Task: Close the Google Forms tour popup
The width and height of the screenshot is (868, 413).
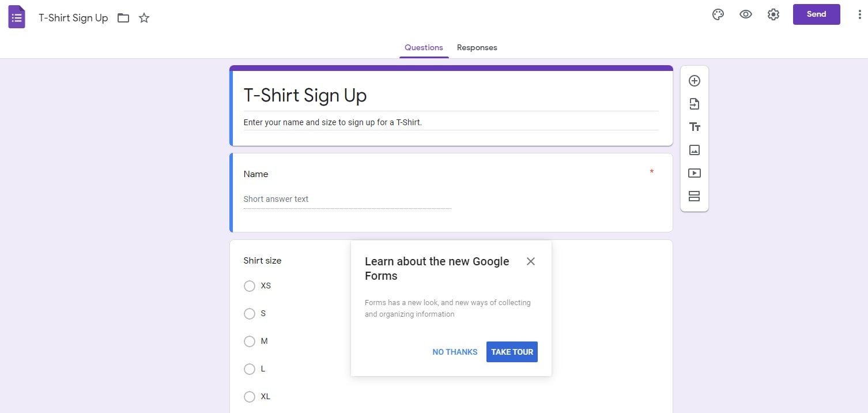Action: point(531,261)
